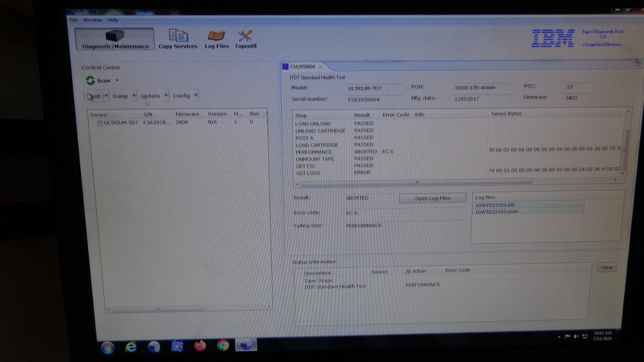Click the vertical scrollbar of test results
The image size is (644, 362).
(625, 149)
